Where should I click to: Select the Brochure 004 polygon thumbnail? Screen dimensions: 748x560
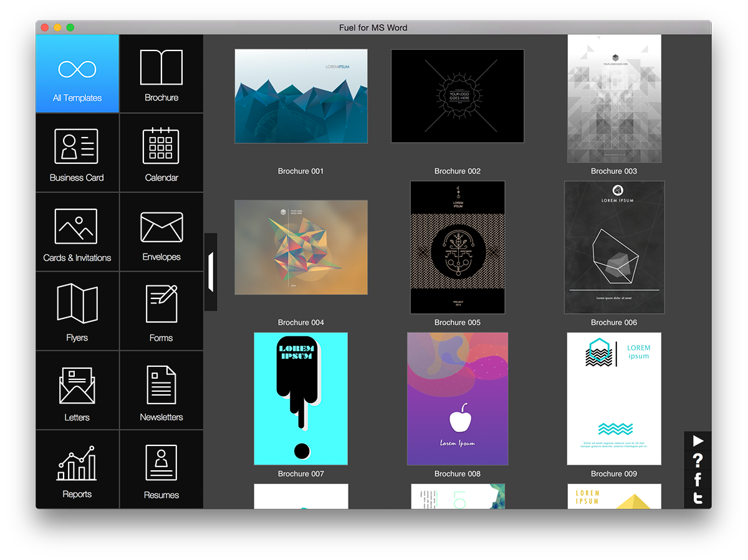point(301,247)
